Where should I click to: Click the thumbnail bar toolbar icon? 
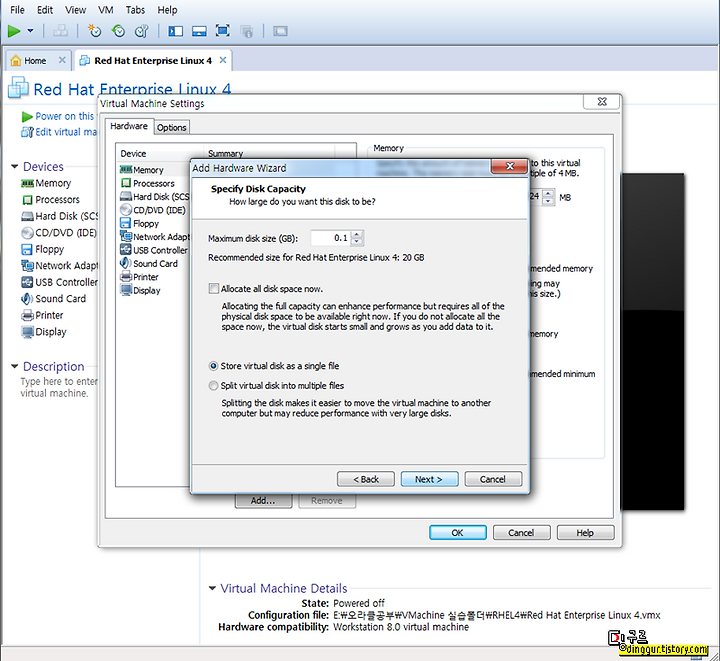coord(199,31)
